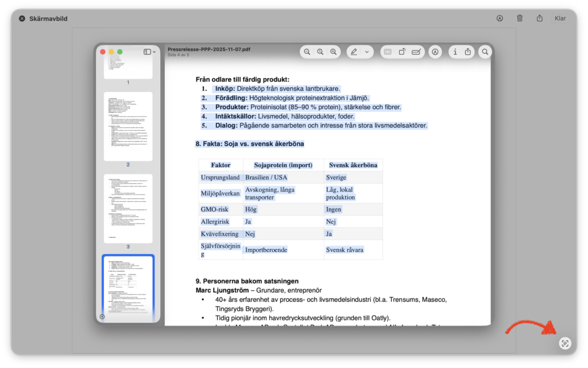Viewport: 588px width, 368px height.
Task: Open the highlight color dropdown arrow
Action: (x=367, y=52)
